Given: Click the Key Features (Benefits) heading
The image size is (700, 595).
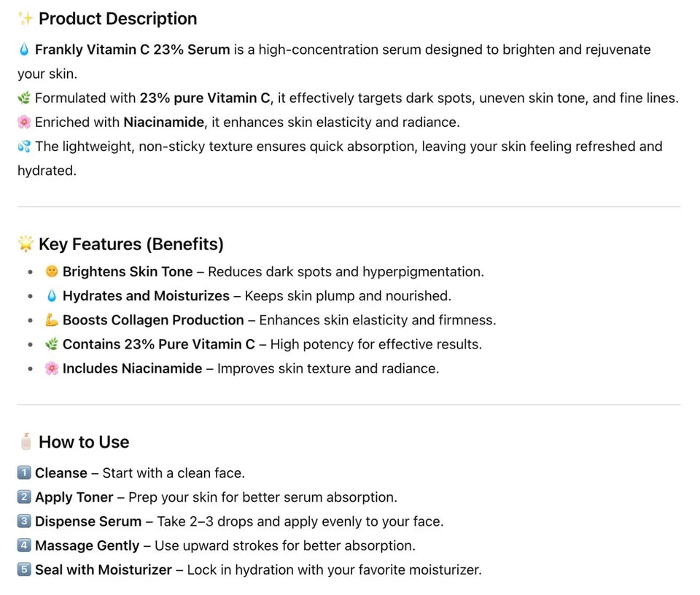Looking at the screenshot, I should tap(131, 244).
